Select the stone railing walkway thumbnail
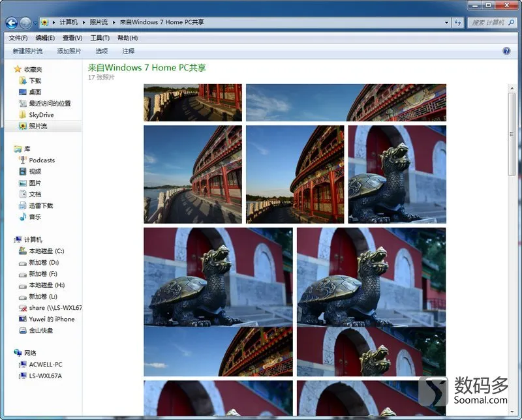 [x=192, y=102]
